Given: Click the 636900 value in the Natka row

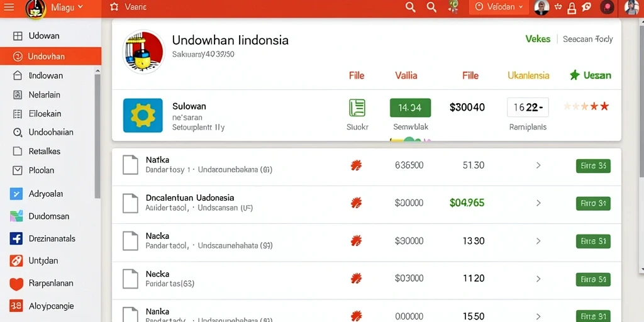Looking at the screenshot, I should (x=409, y=165).
